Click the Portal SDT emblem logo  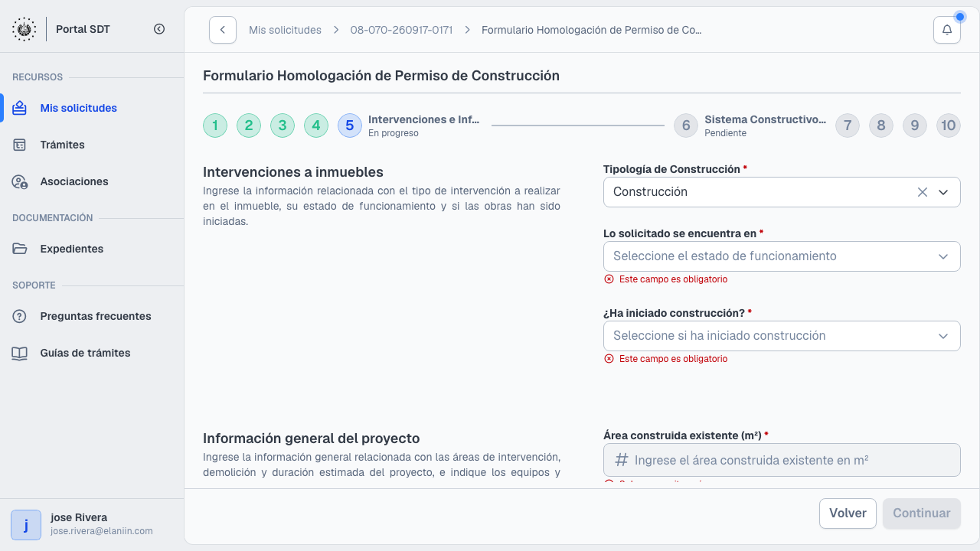click(x=24, y=29)
